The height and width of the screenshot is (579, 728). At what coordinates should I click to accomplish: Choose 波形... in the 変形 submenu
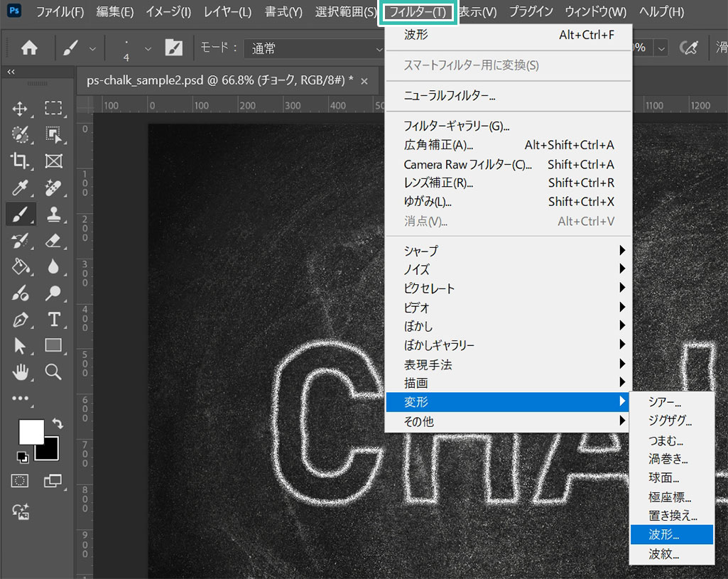tap(672, 534)
